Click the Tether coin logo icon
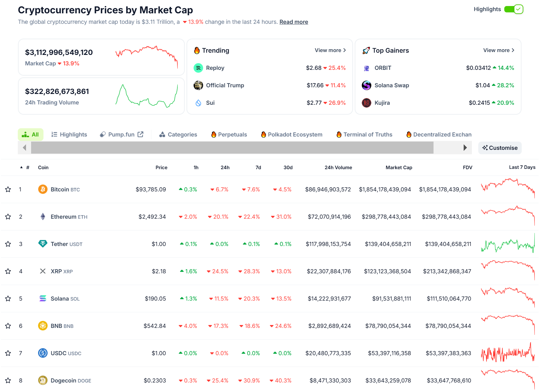Image resolution: width=543 pixels, height=392 pixels. coord(43,244)
